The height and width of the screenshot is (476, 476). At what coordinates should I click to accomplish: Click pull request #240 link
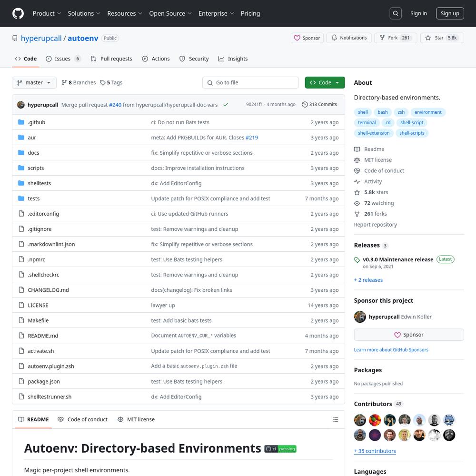pyautogui.click(x=115, y=105)
